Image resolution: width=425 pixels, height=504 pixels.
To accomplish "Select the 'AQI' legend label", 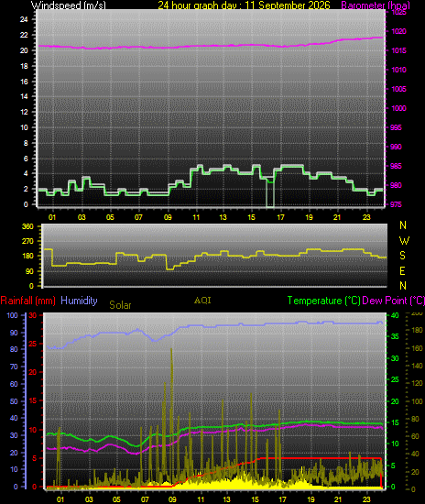I will (202, 301).
